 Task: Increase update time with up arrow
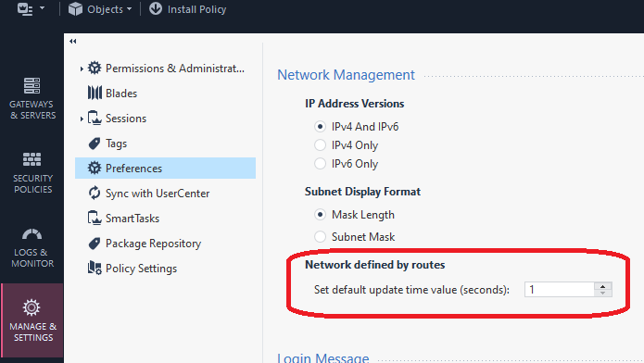tap(603, 286)
